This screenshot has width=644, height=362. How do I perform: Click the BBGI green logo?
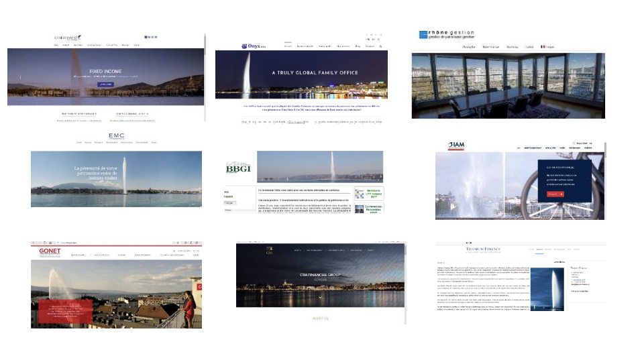tap(237, 168)
